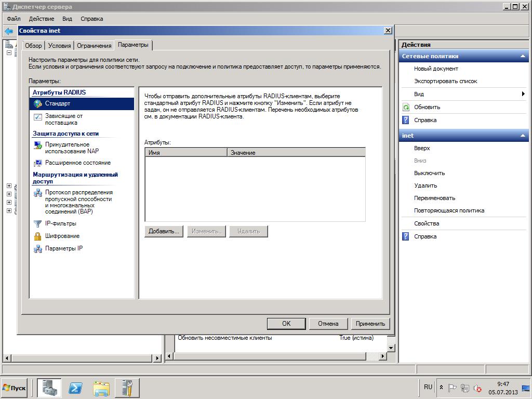Open Vendor Specific attributes item
This screenshot has height=399, width=532.
click(63, 119)
